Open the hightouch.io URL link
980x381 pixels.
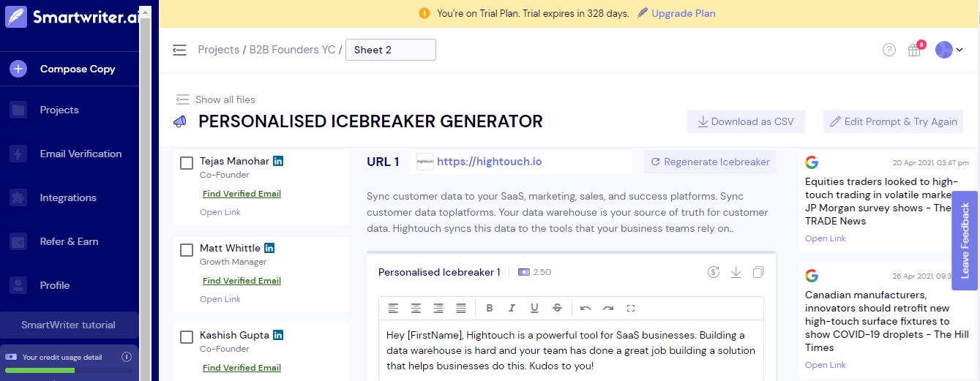click(489, 162)
